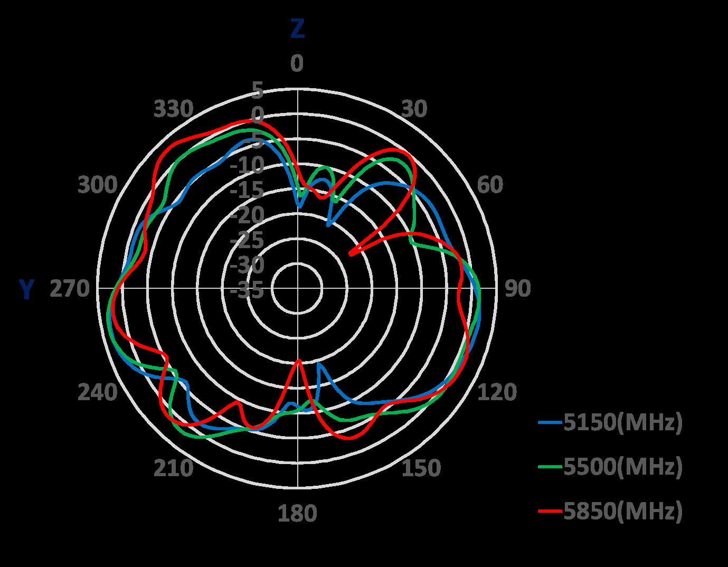Viewport: 728px width, 567px height.
Task: Select the 300 degree angle label
Action: 98,185
